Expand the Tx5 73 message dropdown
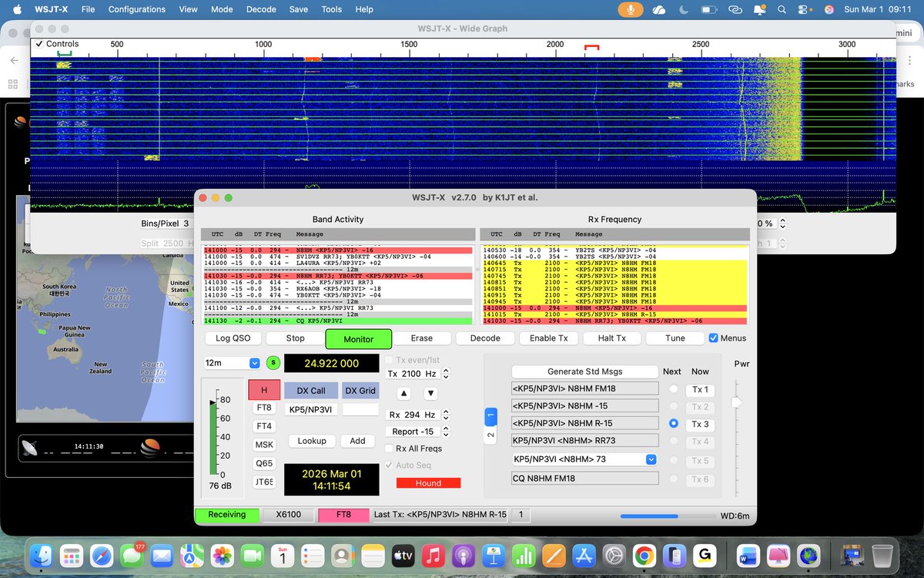924x578 pixels. pos(651,459)
